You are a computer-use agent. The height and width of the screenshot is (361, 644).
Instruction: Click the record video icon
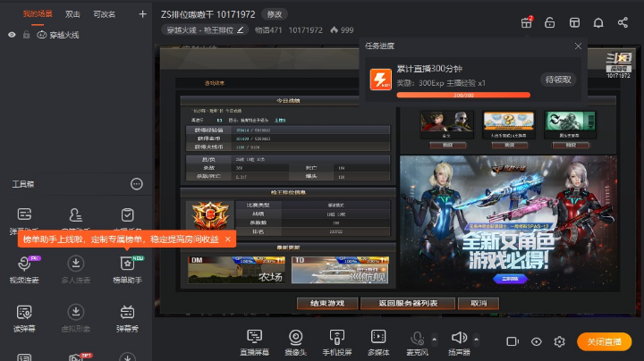[x=513, y=341]
